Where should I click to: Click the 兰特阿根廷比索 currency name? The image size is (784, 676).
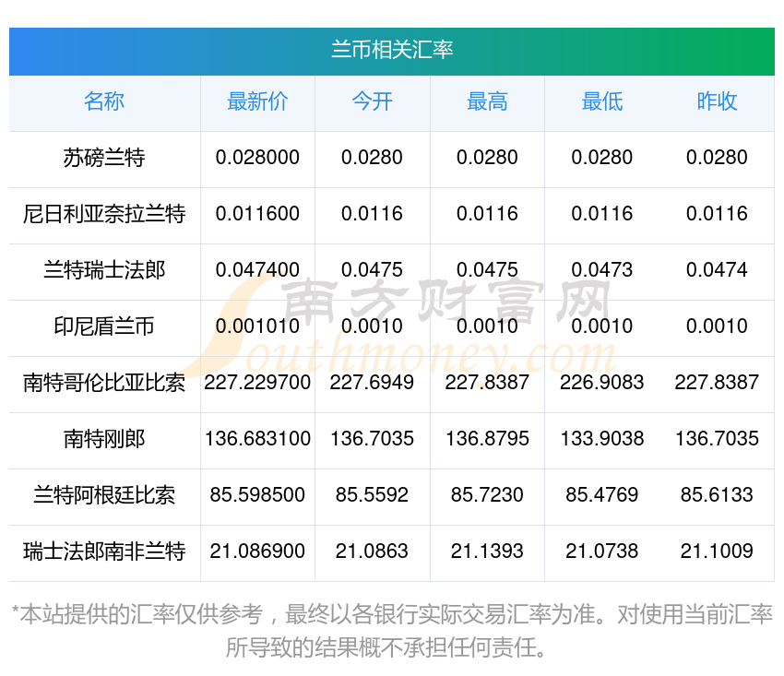(104, 495)
